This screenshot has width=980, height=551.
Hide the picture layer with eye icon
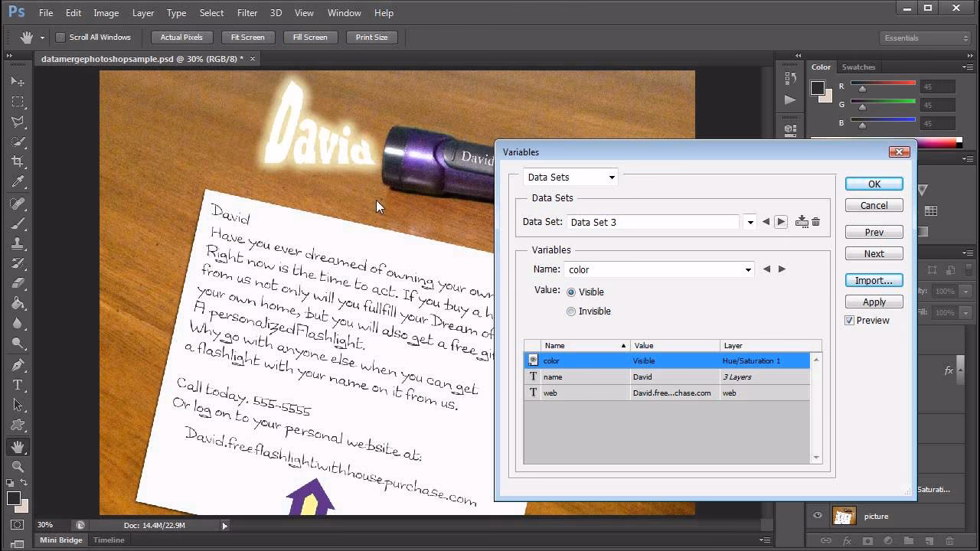click(818, 516)
